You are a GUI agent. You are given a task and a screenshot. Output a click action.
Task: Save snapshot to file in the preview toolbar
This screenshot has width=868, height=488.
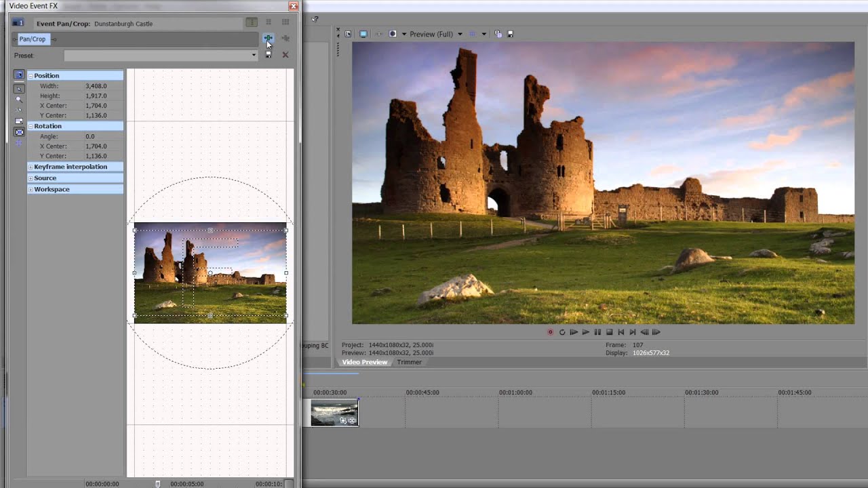(x=510, y=34)
